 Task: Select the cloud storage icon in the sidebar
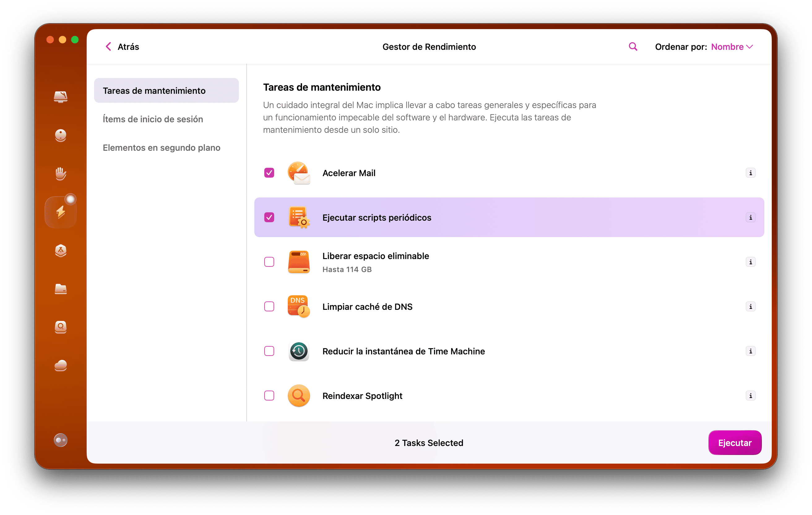coord(61,366)
